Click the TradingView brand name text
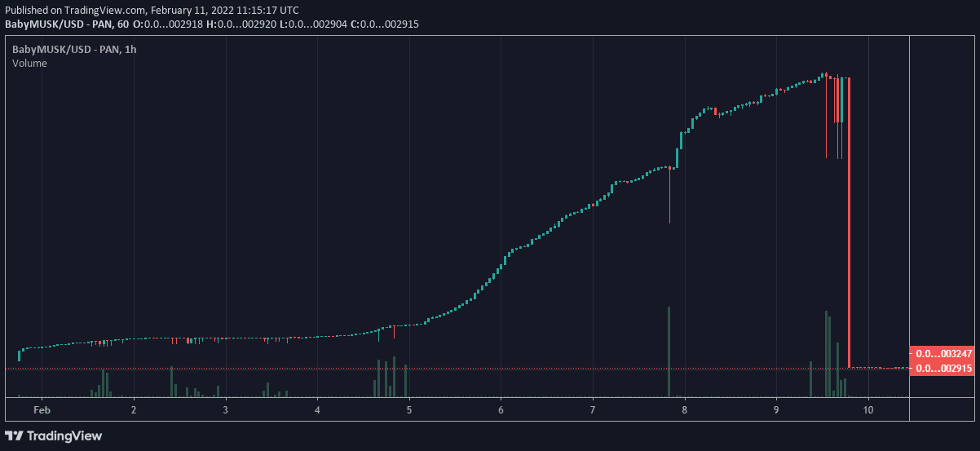 (x=64, y=436)
